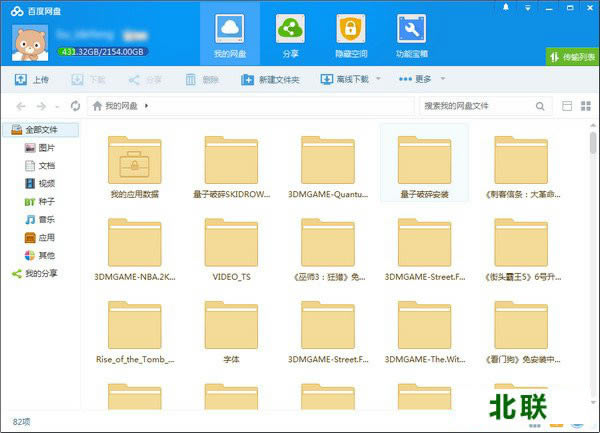This screenshot has width=600, height=433.
Task: Click the user avatar picture
Action: coord(30,43)
